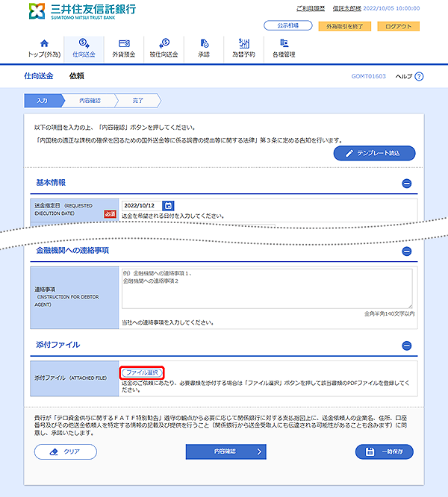
Task: Click the 送金指定日 date input field
Action: point(141,206)
